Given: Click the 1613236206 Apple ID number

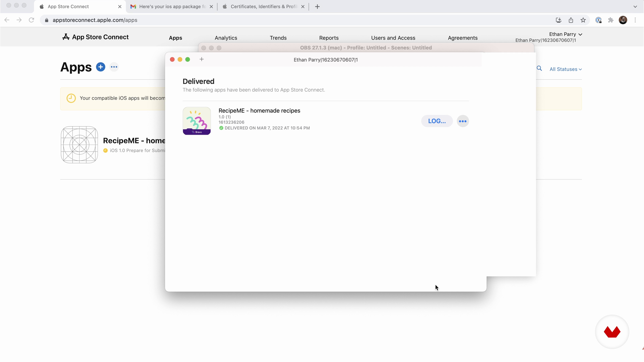Looking at the screenshot, I should (231, 122).
